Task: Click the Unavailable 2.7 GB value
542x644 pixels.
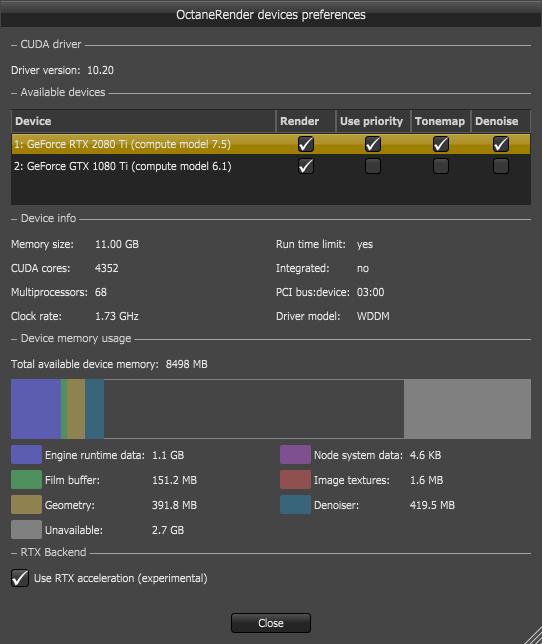Action: pyautogui.click(x=168, y=530)
